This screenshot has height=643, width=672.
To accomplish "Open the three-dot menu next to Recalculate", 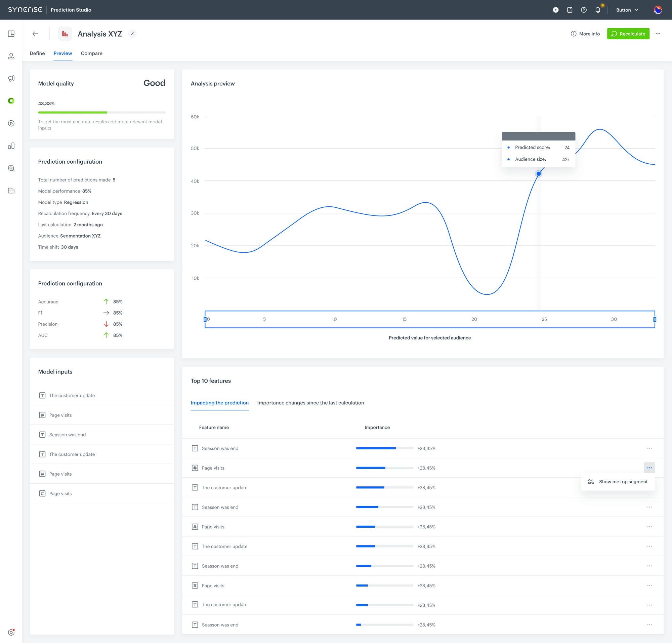I will (658, 34).
